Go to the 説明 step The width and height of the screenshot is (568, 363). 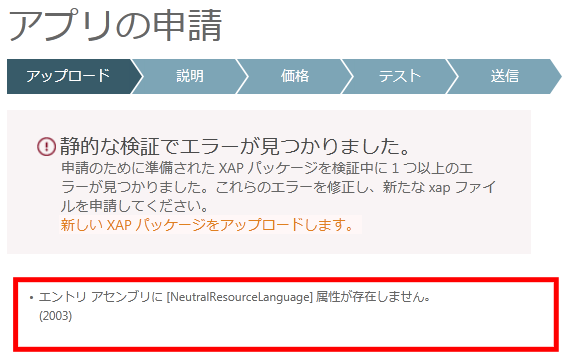point(190,76)
